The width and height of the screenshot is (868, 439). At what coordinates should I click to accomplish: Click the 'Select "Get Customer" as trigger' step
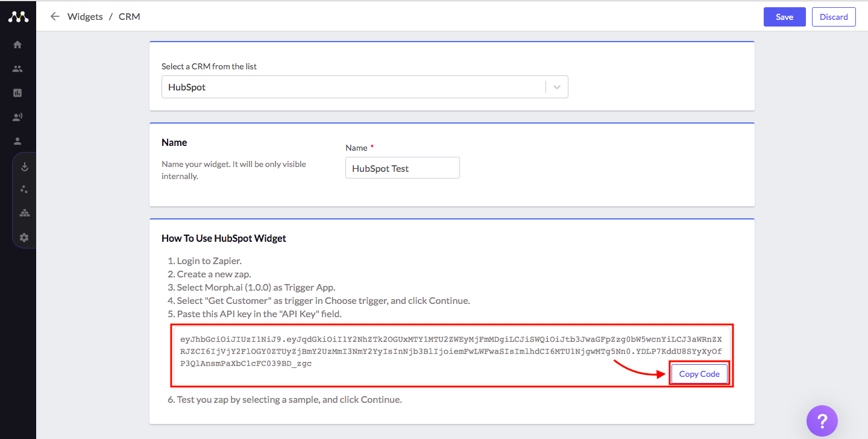coord(323,300)
